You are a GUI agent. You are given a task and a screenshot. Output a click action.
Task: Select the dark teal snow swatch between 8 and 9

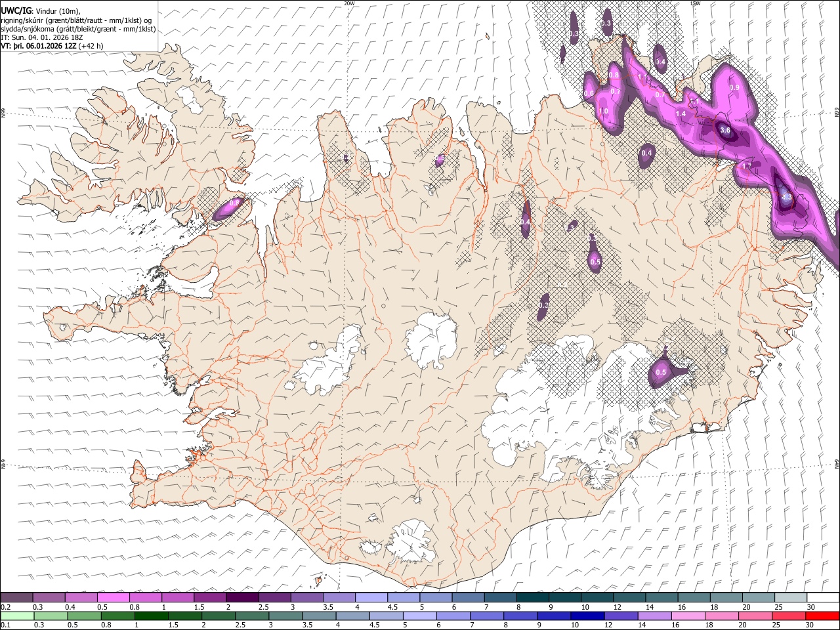point(533,597)
